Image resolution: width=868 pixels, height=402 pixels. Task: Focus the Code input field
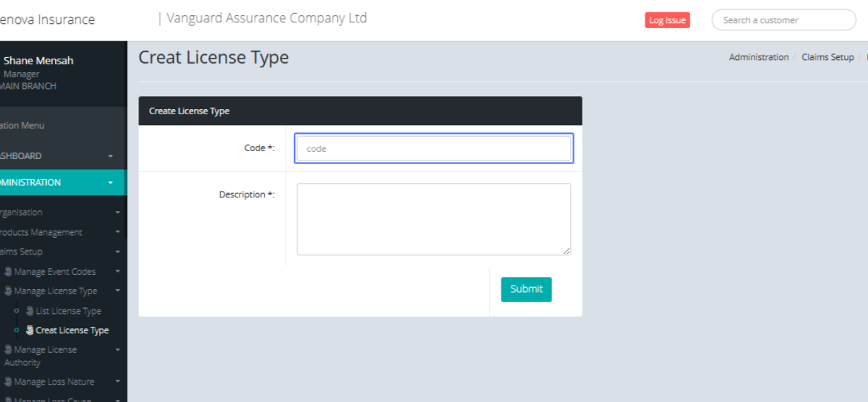[x=434, y=148]
